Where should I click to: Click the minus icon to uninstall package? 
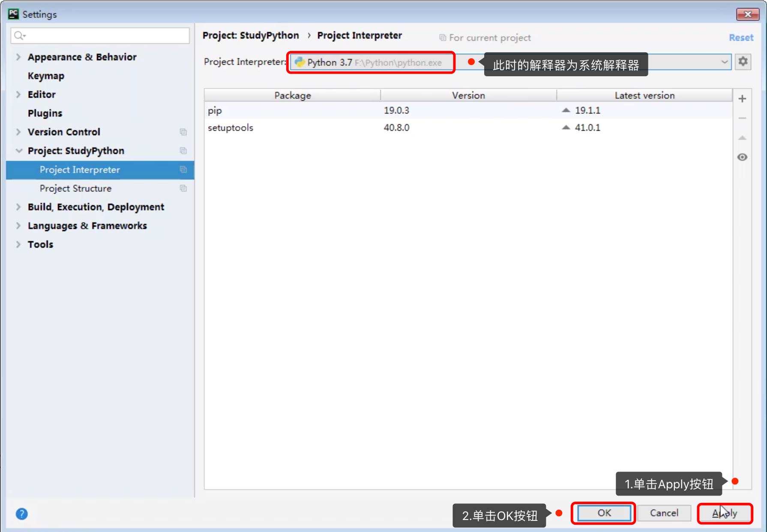[x=742, y=118]
